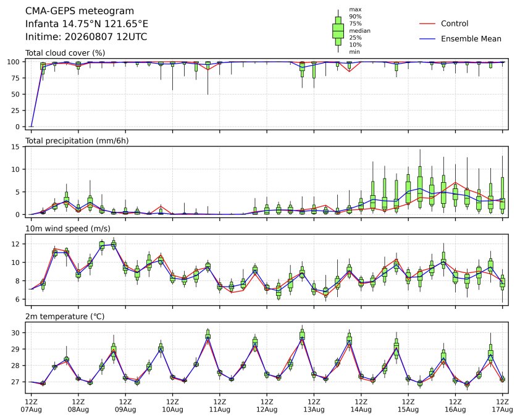Image resolution: width=520 pixels, height=420 pixels.
Task: Click the '12Z 17Aug' x-axis label
Action: point(502,406)
